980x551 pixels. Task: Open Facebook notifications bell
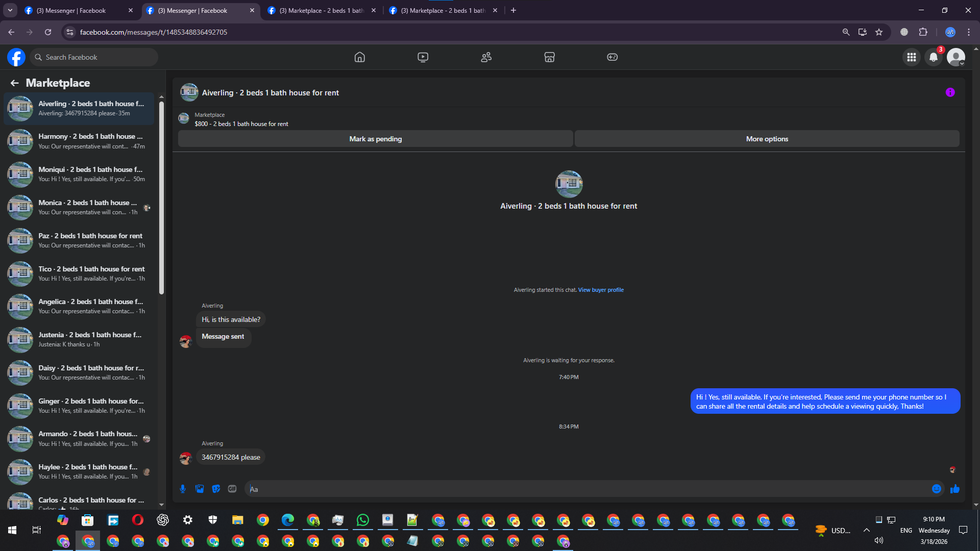click(x=934, y=57)
